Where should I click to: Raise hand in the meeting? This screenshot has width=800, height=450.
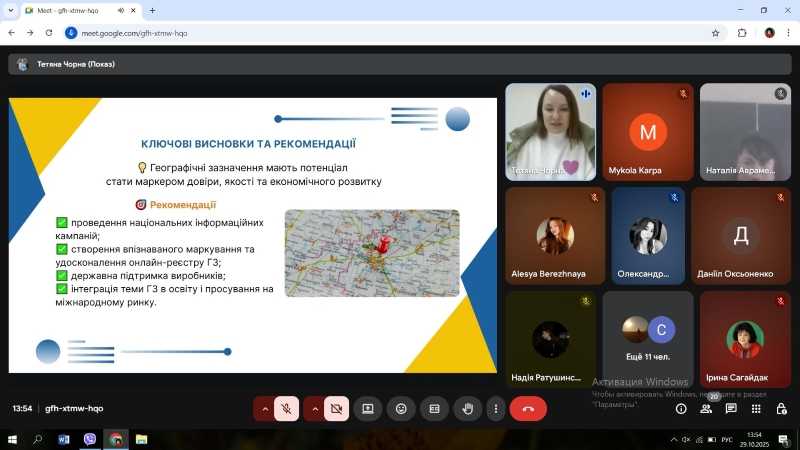tap(466, 408)
